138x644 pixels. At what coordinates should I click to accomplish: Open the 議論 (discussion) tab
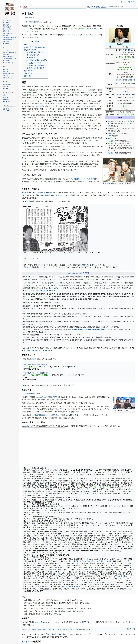tap(26, 7)
